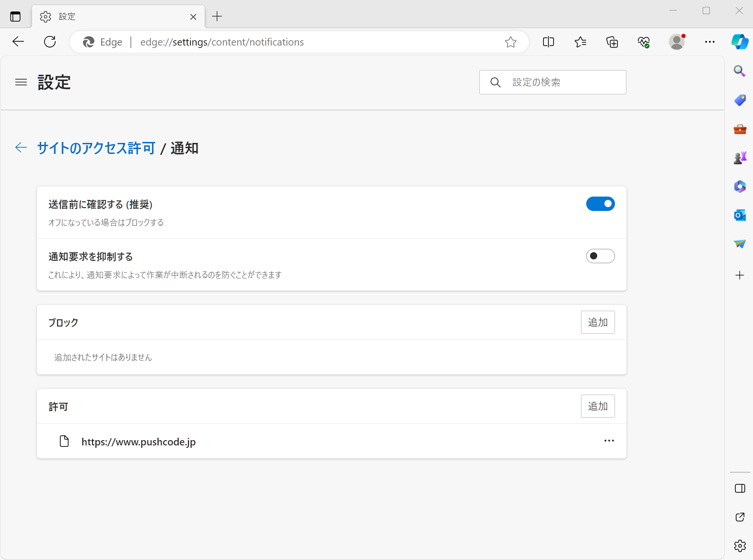View site information Edge icon in address bar
The width and height of the screenshot is (753, 560).
[x=103, y=42]
